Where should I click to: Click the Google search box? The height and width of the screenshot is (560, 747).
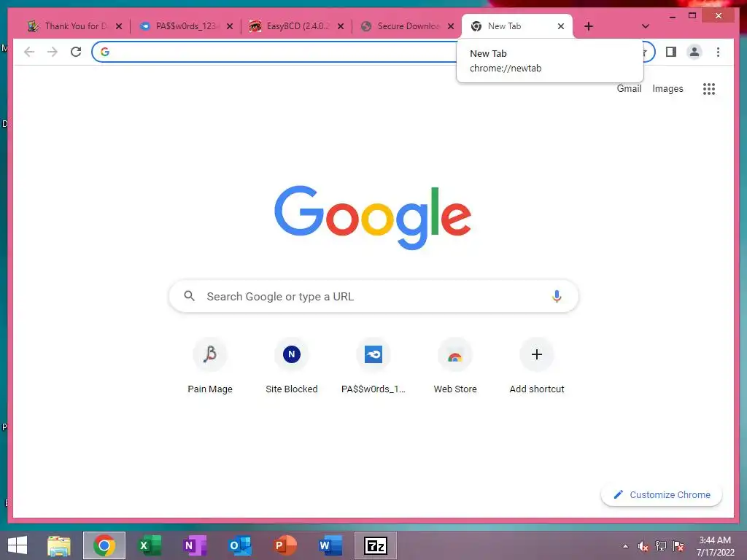[373, 296]
